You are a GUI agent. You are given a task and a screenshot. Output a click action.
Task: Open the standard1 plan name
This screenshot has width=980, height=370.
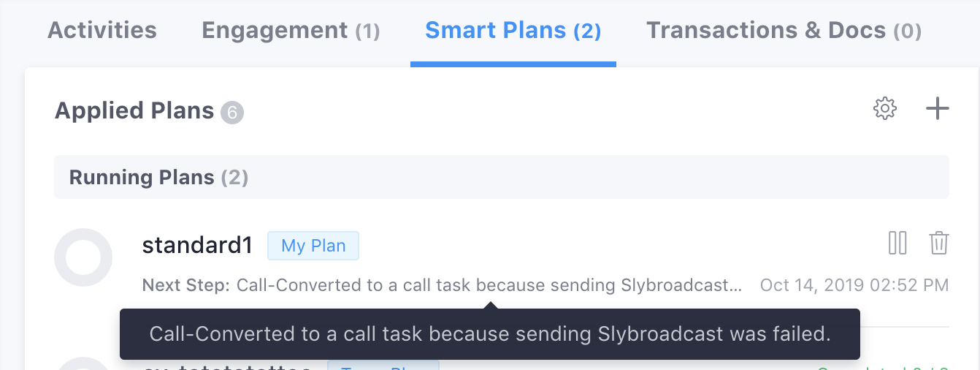(x=197, y=245)
